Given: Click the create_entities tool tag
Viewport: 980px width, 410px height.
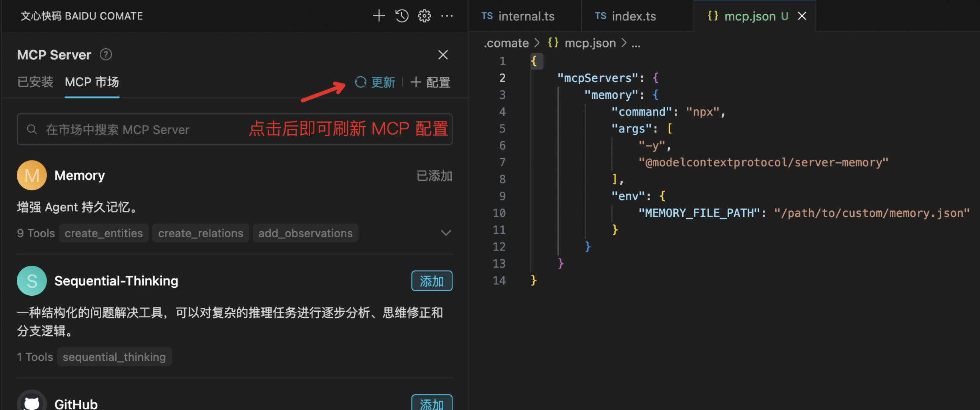Looking at the screenshot, I should tap(104, 233).
